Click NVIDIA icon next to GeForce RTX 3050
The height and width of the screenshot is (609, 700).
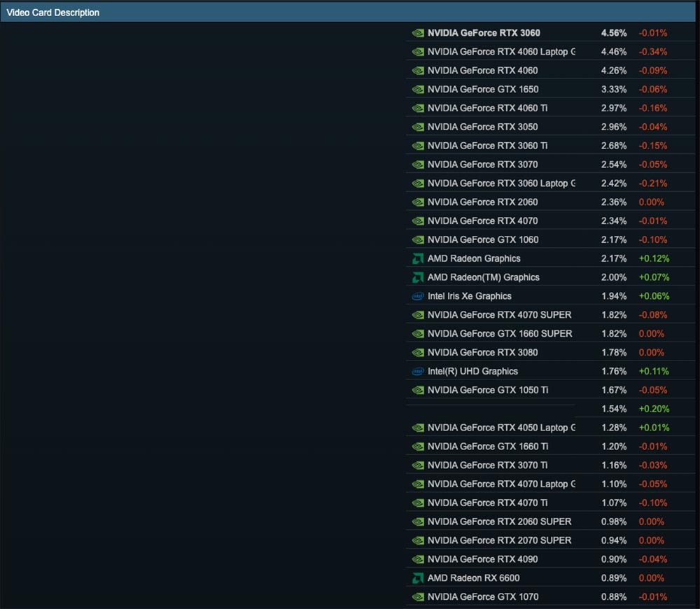[418, 127]
